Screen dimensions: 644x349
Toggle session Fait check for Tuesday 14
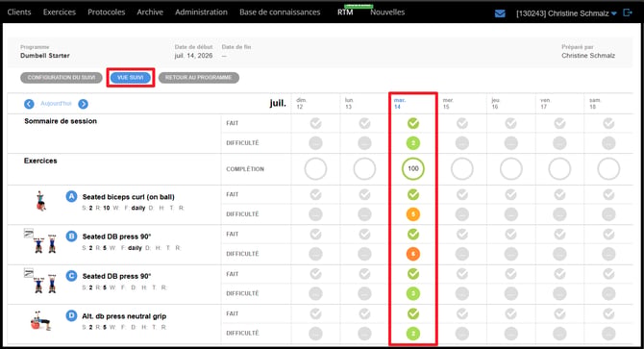[413, 123]
